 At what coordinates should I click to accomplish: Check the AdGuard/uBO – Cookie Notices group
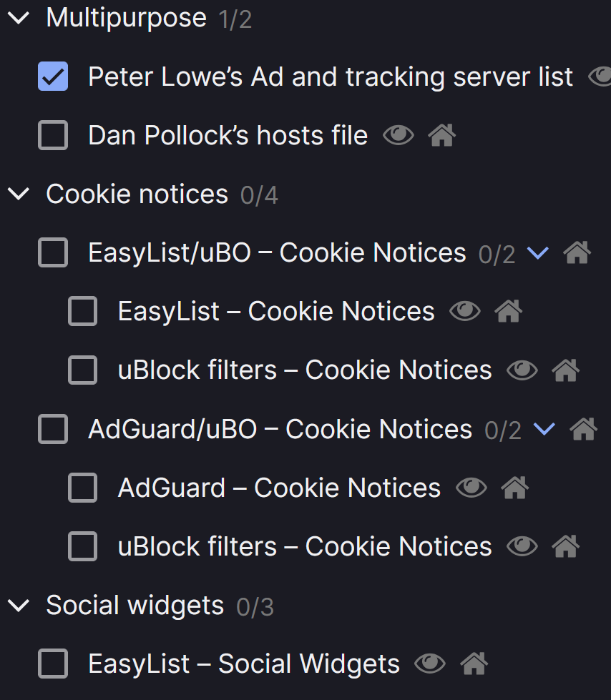click(52, 429)
